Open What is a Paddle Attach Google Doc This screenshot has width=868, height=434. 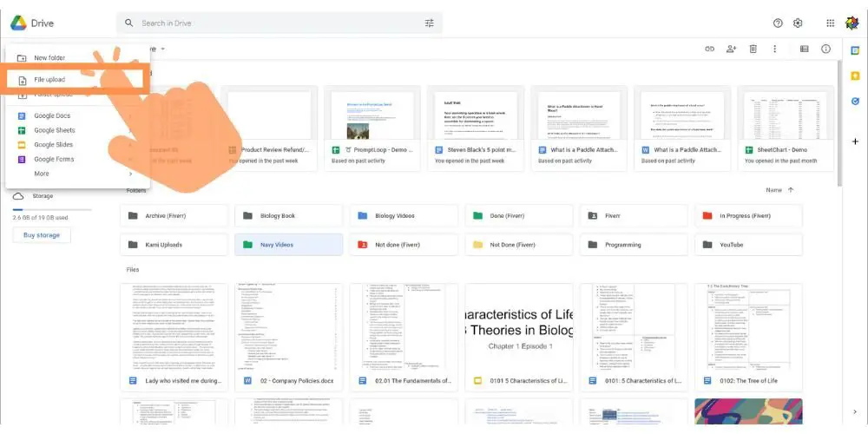[x=579, y=128]
